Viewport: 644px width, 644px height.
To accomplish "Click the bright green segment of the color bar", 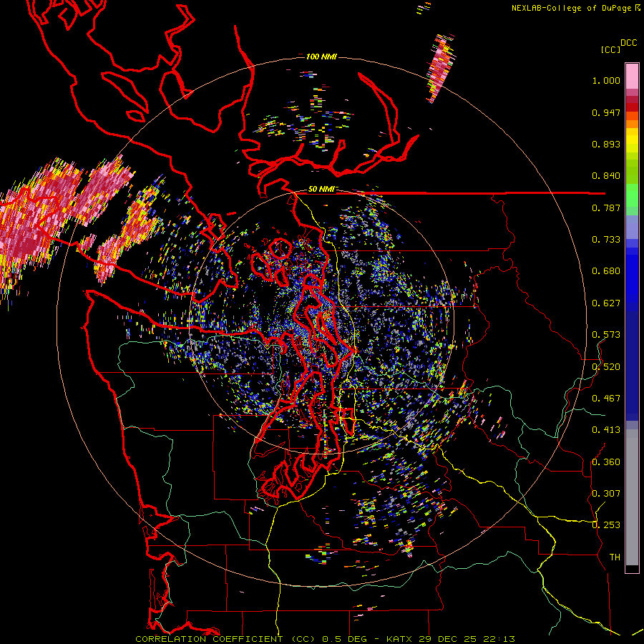I will 632,195.
